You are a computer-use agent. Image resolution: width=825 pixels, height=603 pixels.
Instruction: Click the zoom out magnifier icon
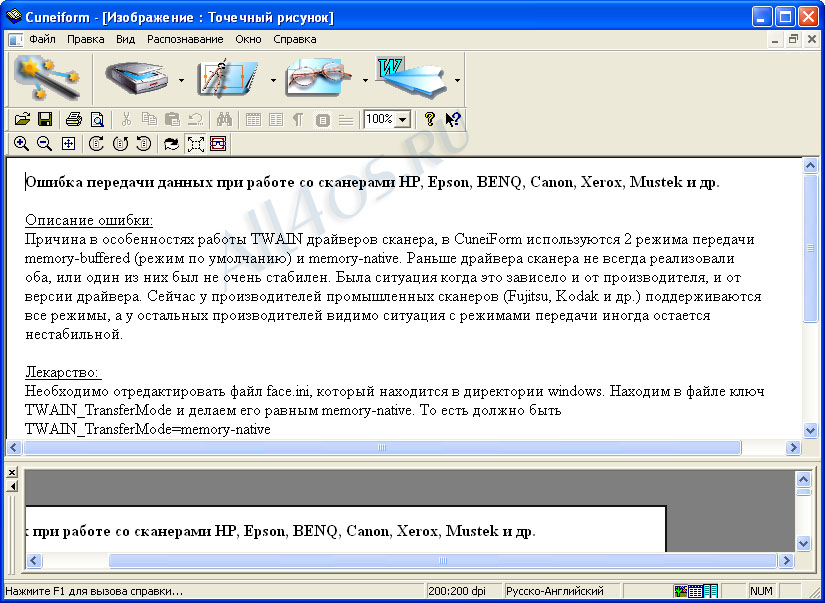(45, 144)
